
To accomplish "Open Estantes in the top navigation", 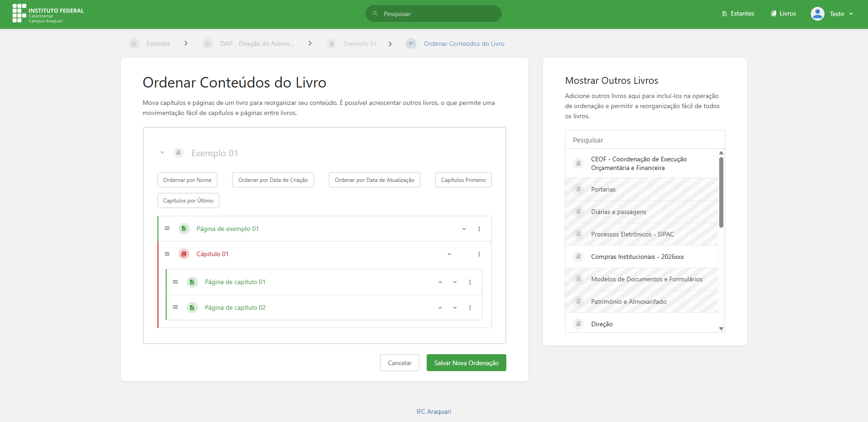I will click(x=738, y=14).
